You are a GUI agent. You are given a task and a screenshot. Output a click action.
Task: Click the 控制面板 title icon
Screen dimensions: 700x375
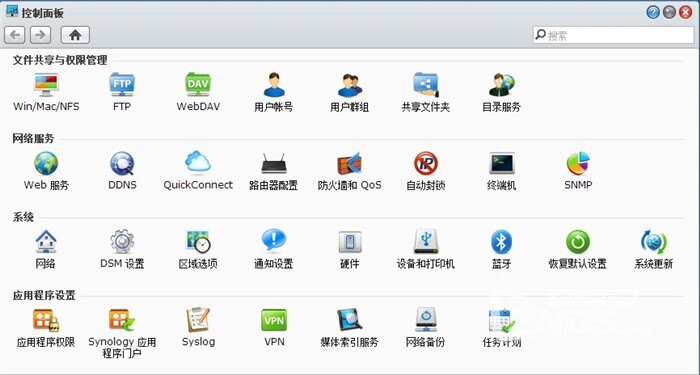tap(12, 11)
